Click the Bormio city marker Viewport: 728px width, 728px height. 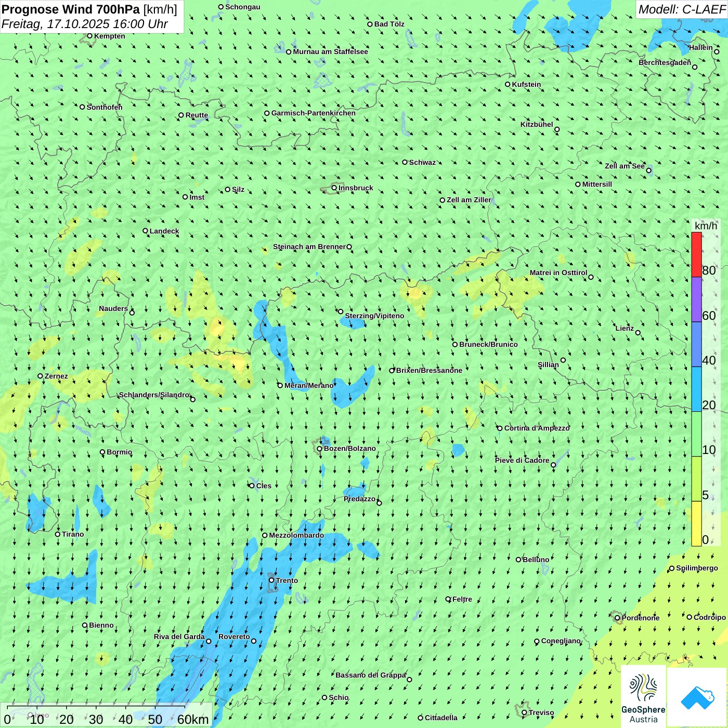(102, 452)
